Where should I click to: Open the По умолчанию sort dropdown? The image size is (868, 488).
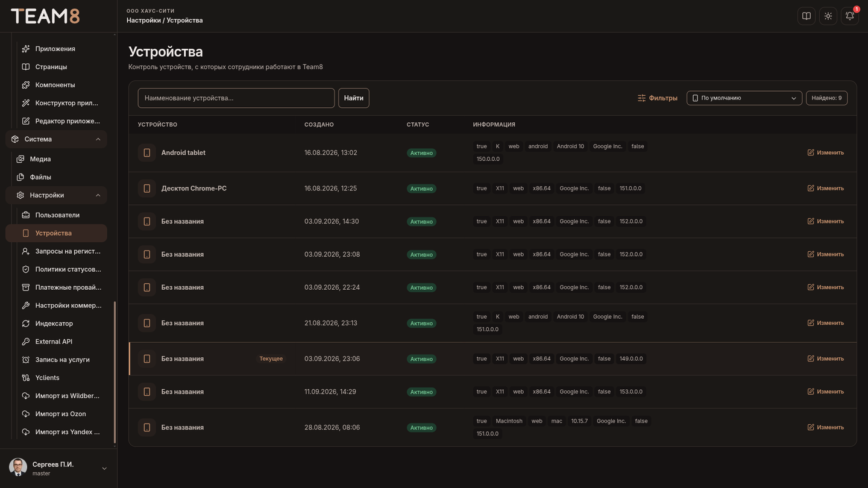pyautogui.click(x=744, y=98)
